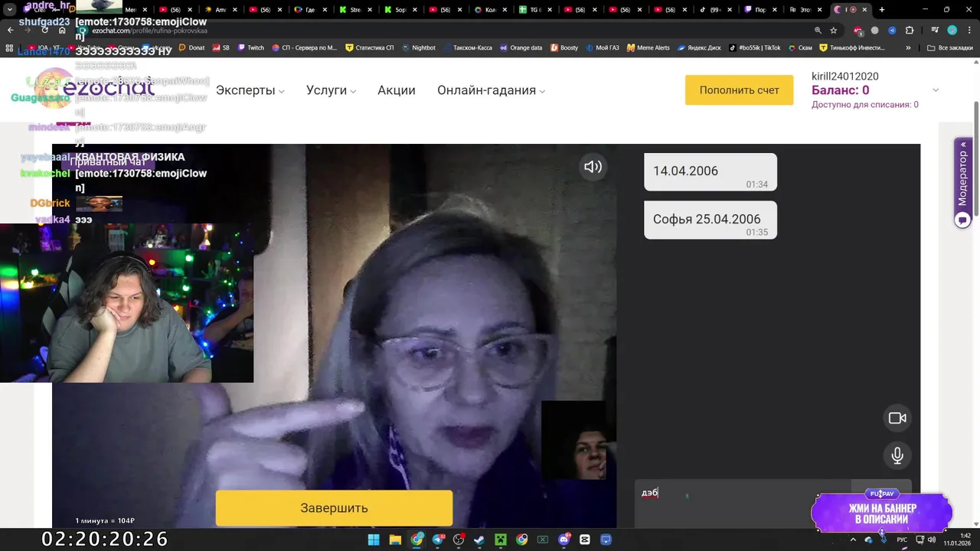Open the #bo55ik | TikTok bookmark
980x551 pixels.
click(755, 47)
